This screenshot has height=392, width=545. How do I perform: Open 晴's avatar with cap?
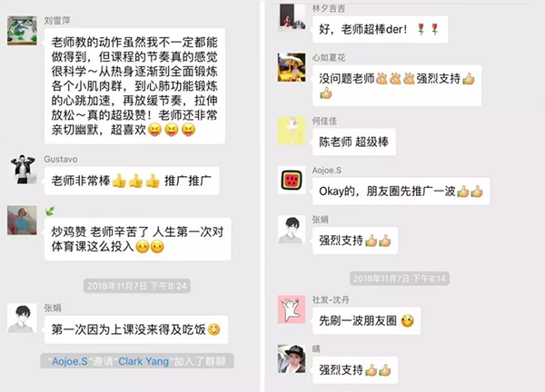click(292, 358)
